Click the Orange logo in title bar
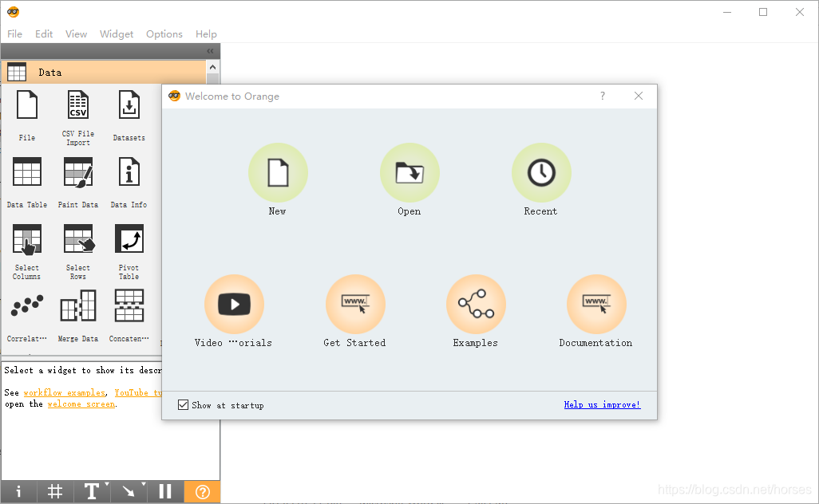Screen dimensions: 819x504 (13, 12)
